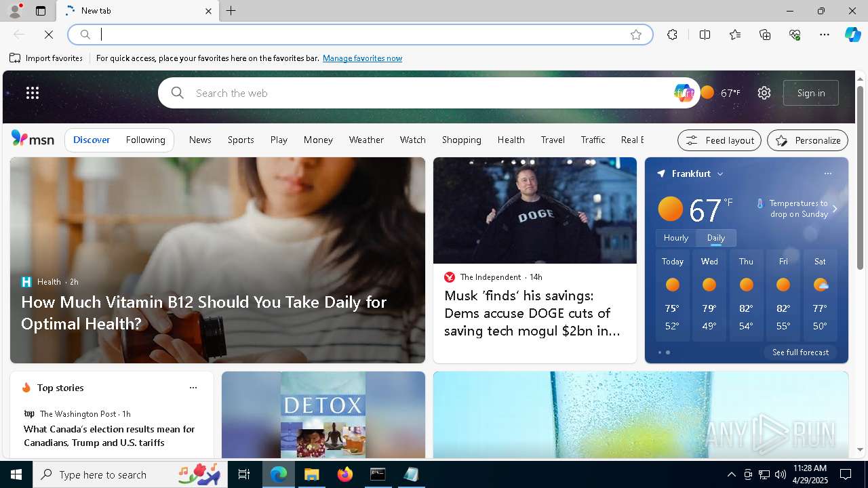Open the Copilot sidebar icon
The image size is (868, 488).
852,35
